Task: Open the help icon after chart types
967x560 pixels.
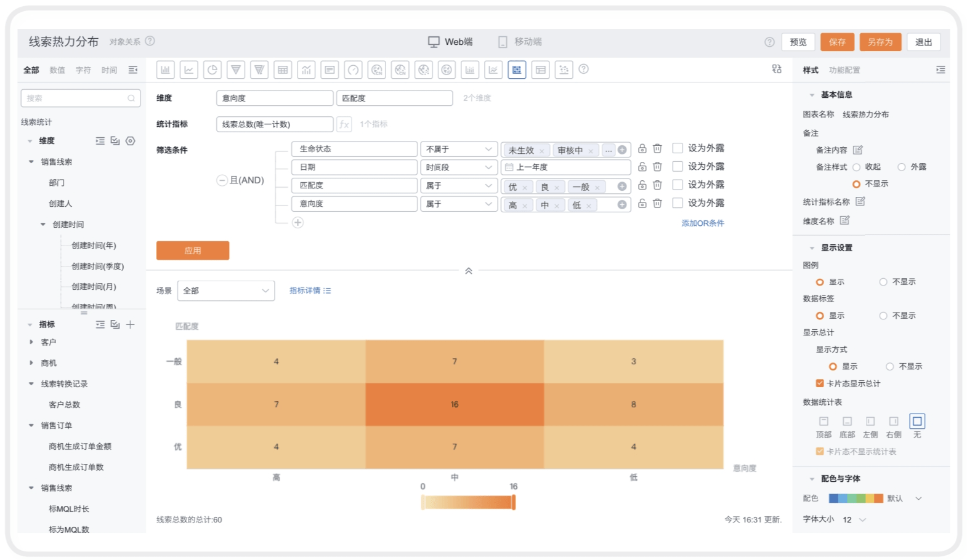Action: (584, 70)
